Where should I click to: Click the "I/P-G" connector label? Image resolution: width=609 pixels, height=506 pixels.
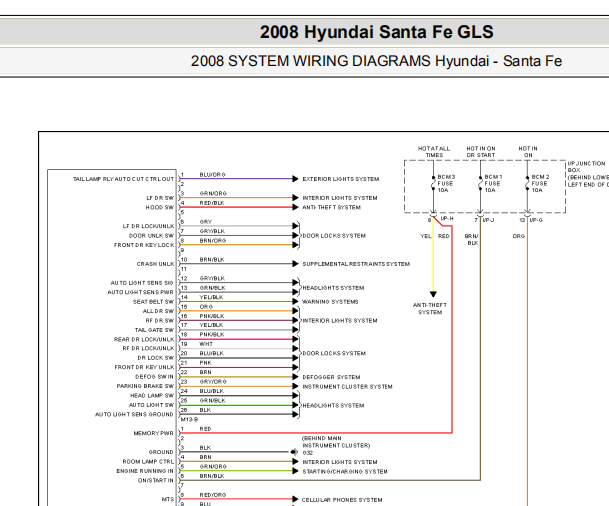click(536, 220)
